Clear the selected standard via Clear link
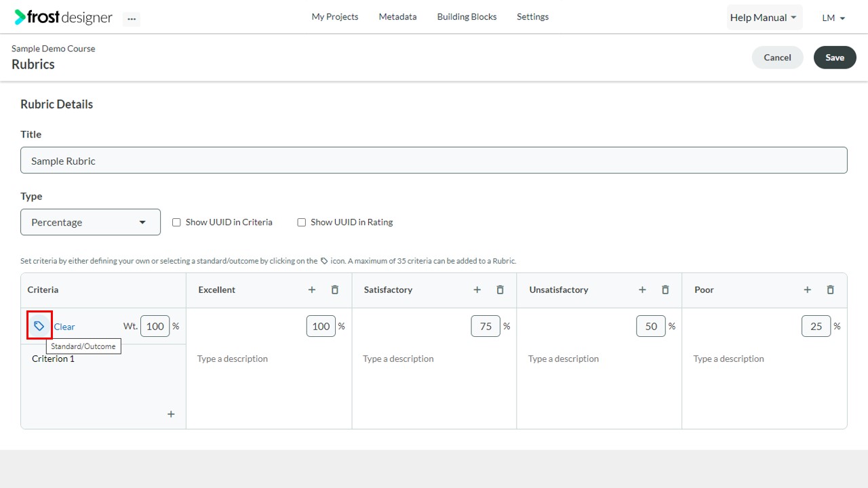The width and height of the screenshot is (868, 488). pyautogui.click(x=64, y=327)
